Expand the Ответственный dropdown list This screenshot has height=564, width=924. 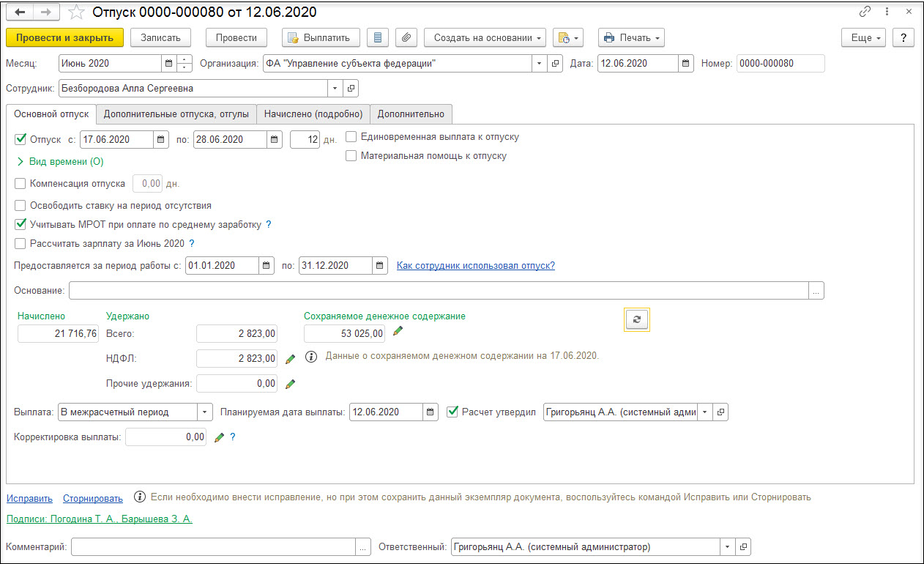click(728, 546)
